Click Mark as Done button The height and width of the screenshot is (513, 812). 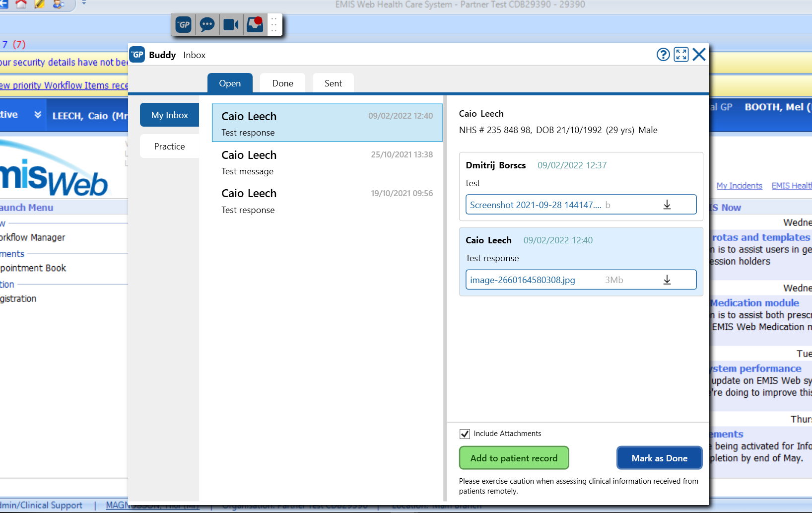(659, 458)
